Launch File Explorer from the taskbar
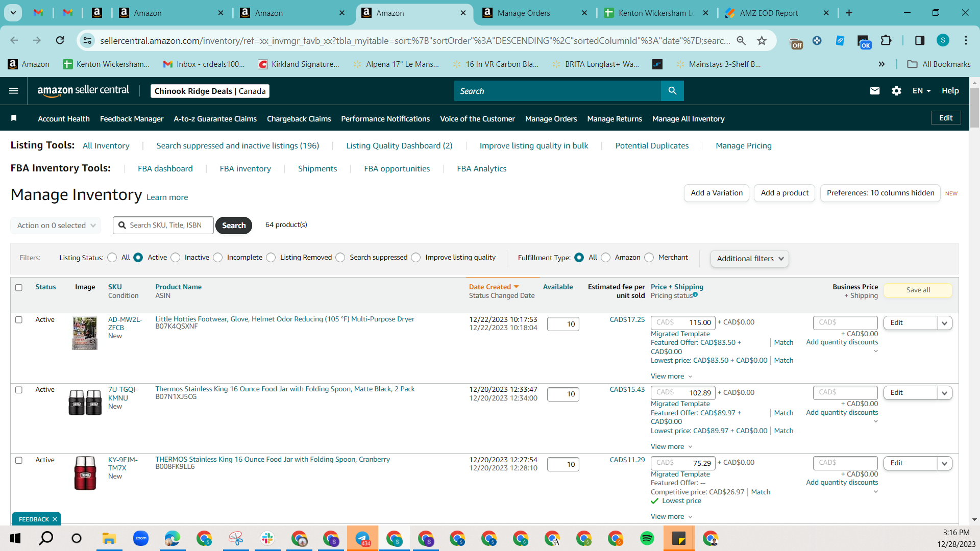 point(109,538)
